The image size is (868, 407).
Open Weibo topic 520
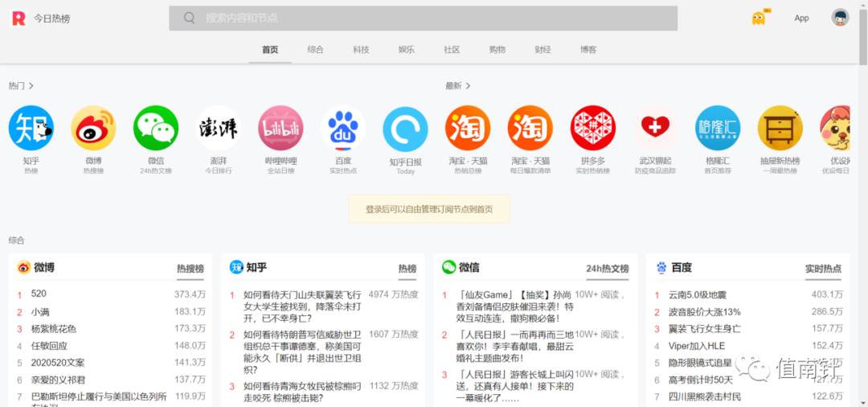click(39, 294)
